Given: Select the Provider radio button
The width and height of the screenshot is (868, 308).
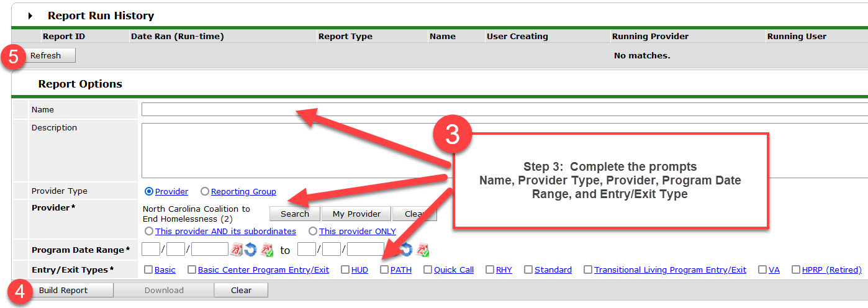Looking at the screenshot, I should pyautogui.click(x=149, y=192).
